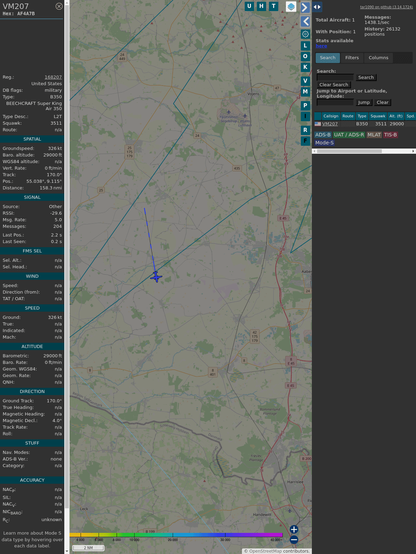Viewport: 416px width, 554px height.
Task: Click the ACCURACY section header
Action: point(32,480)
